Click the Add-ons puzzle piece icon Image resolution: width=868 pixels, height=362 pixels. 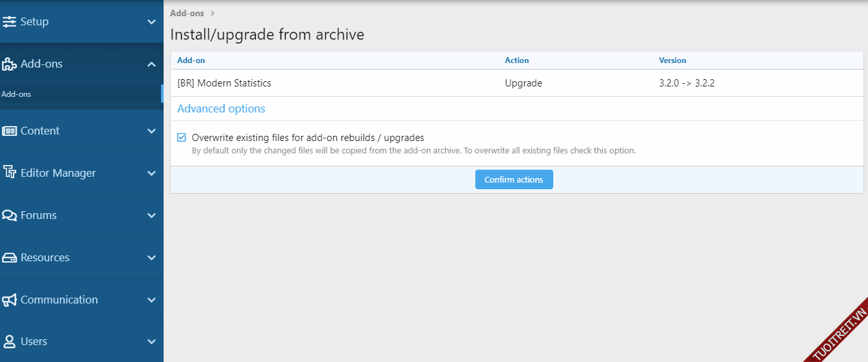[10, 64]
